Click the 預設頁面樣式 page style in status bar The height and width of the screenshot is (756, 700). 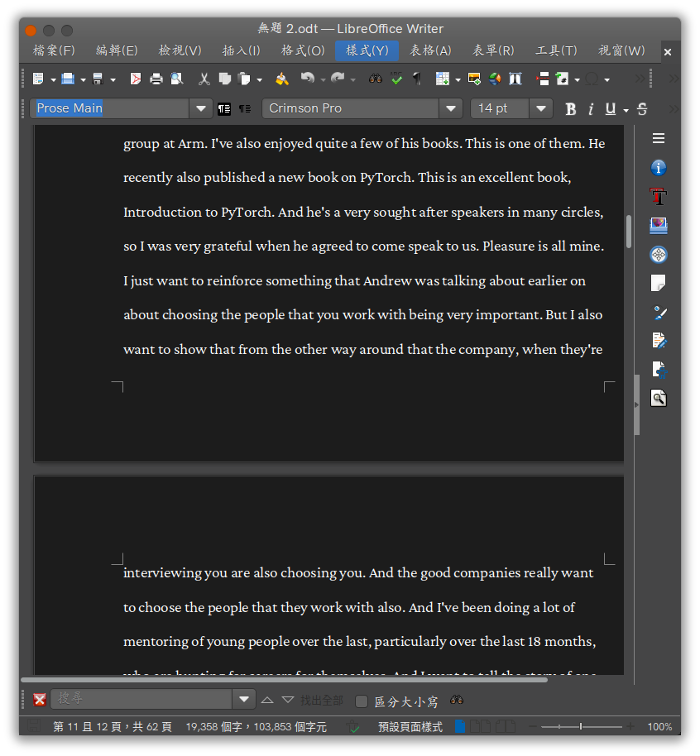[x=410, y=727]
